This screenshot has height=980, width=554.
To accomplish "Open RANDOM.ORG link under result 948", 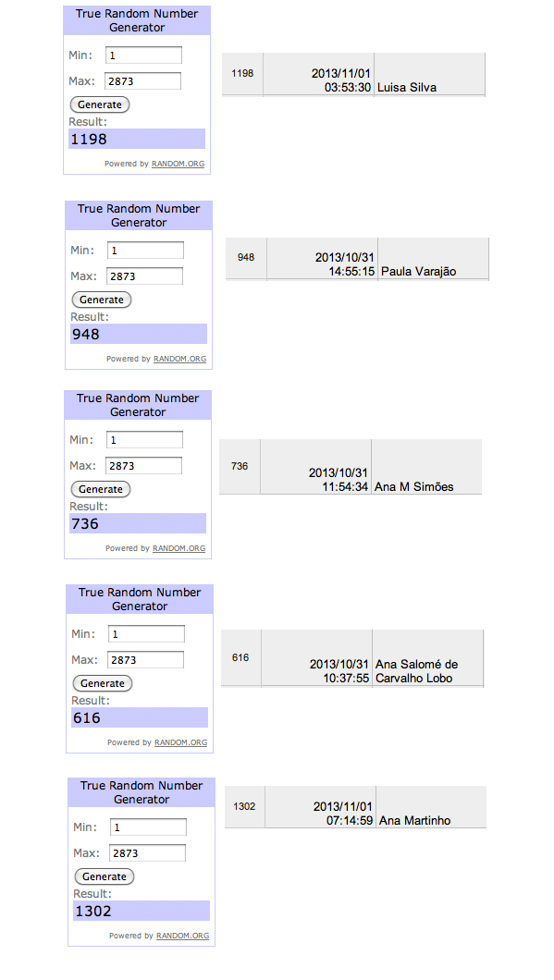I will (179, 359).
